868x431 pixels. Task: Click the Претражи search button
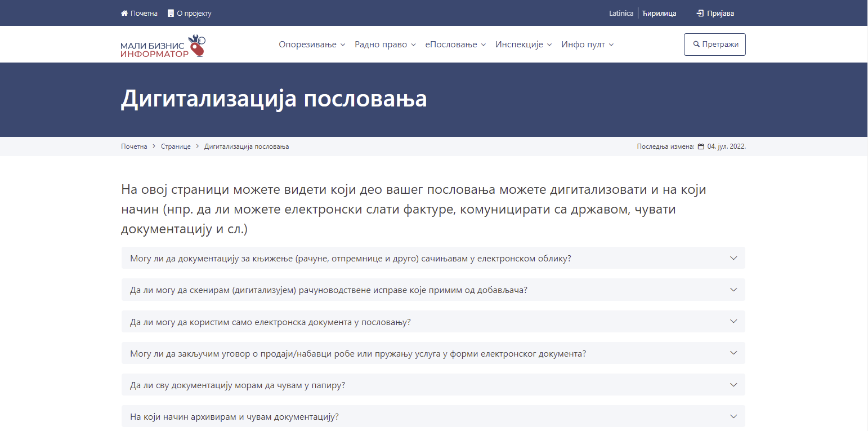coord(714,45)
